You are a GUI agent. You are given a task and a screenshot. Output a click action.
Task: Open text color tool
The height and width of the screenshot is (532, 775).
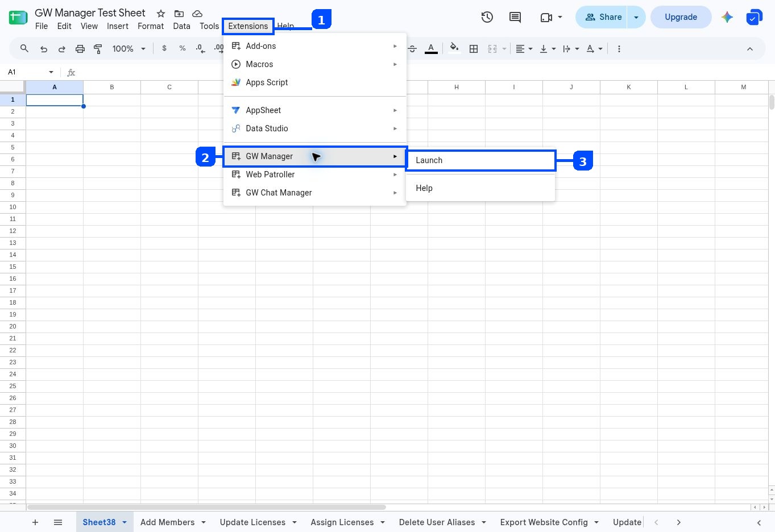click(431, 49)
